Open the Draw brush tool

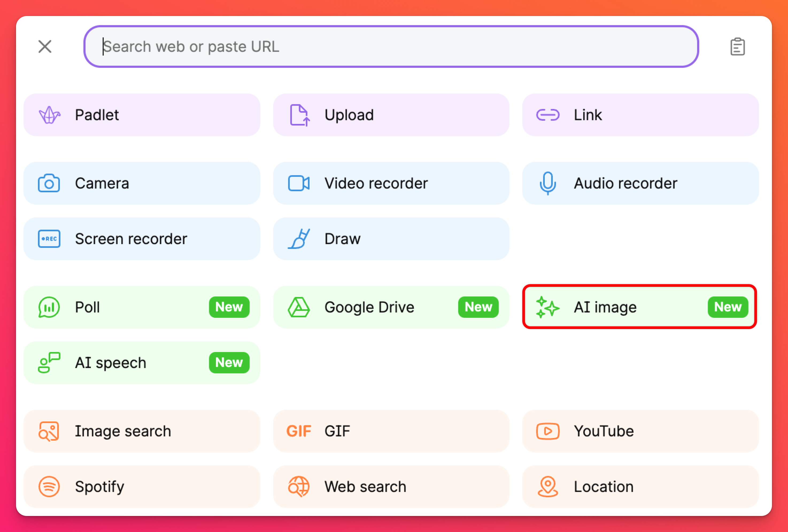pyautogui.click(x=391, y=239)
